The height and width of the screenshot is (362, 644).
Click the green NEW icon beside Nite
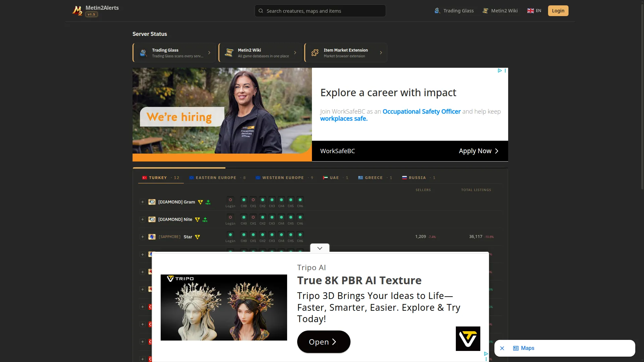click(x=205, y=220)
